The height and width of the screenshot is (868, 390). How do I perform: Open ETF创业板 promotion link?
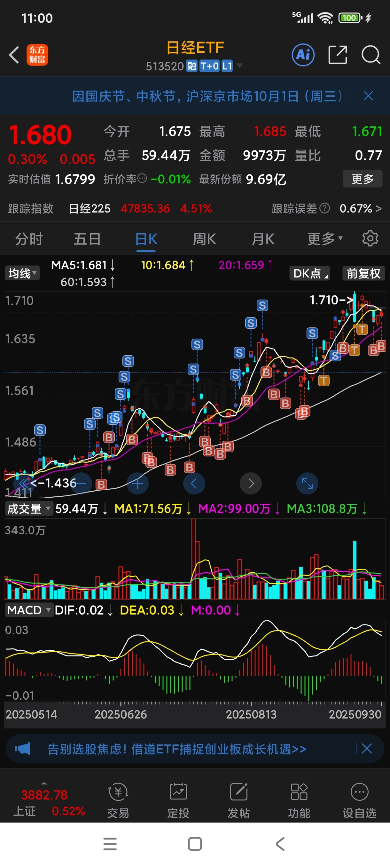[x=177, y=749]
